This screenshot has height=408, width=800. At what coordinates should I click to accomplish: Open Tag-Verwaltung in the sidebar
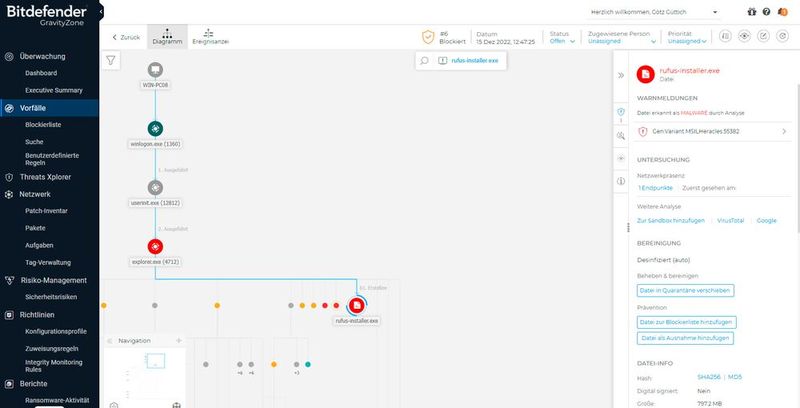tap(49, 263)
